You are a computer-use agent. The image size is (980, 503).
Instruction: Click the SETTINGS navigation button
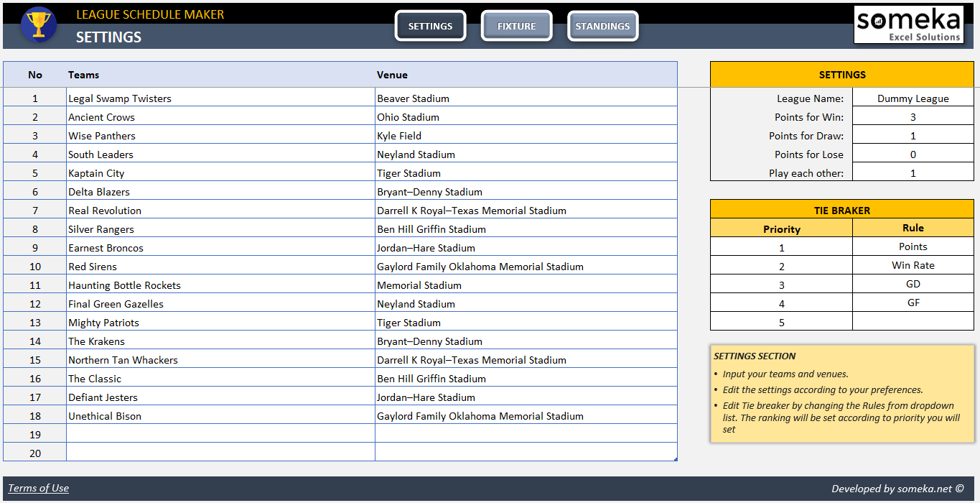tap(430, 25)
